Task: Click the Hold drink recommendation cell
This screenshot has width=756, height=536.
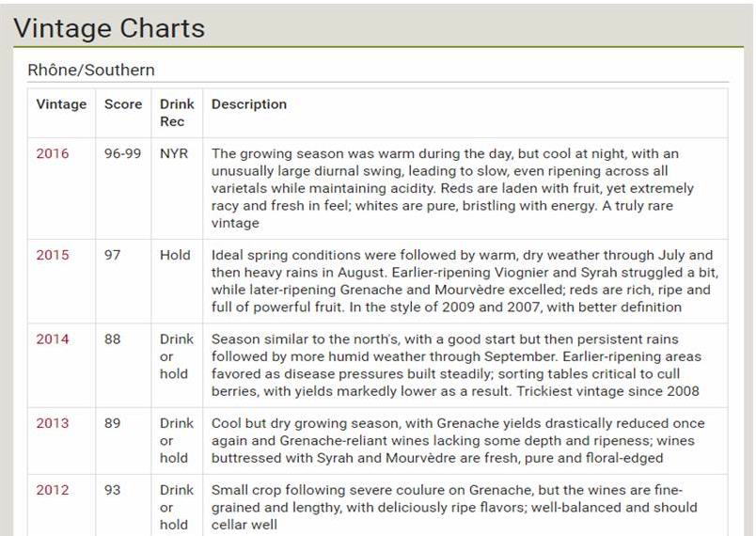Action: point(175,255)
